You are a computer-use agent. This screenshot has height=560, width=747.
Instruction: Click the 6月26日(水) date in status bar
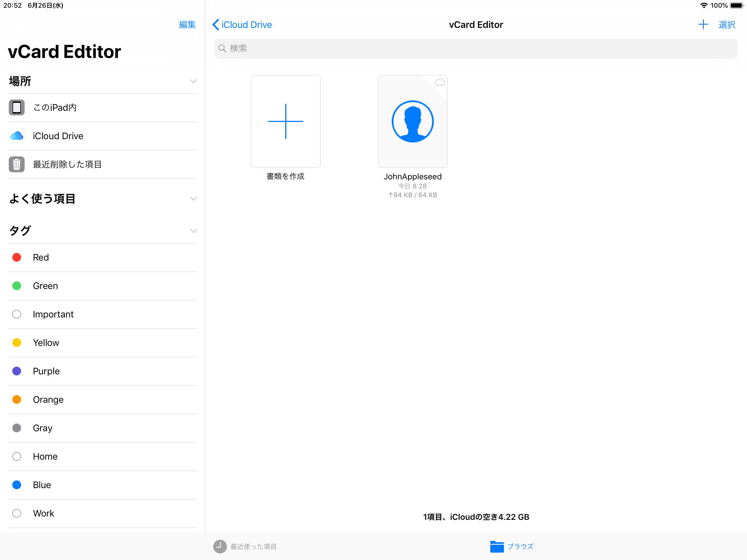click(46, 5)
